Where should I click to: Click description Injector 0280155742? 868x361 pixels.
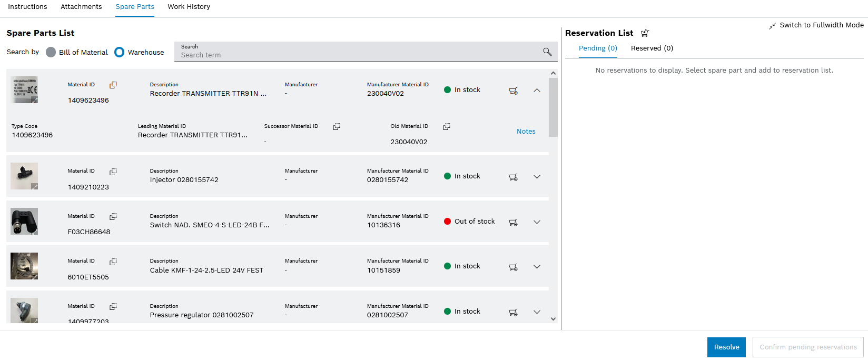tap(184, 180)
